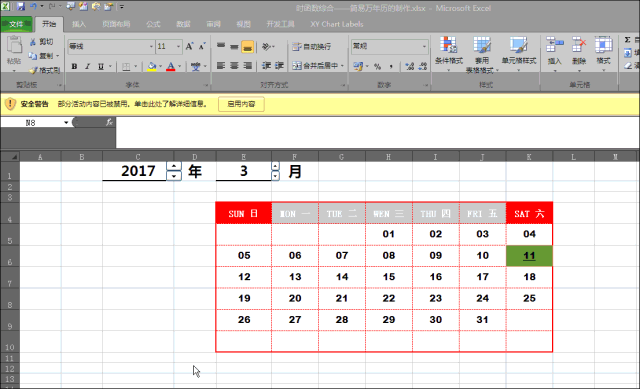Click accounting number format icon

click(x=358, y=66)
